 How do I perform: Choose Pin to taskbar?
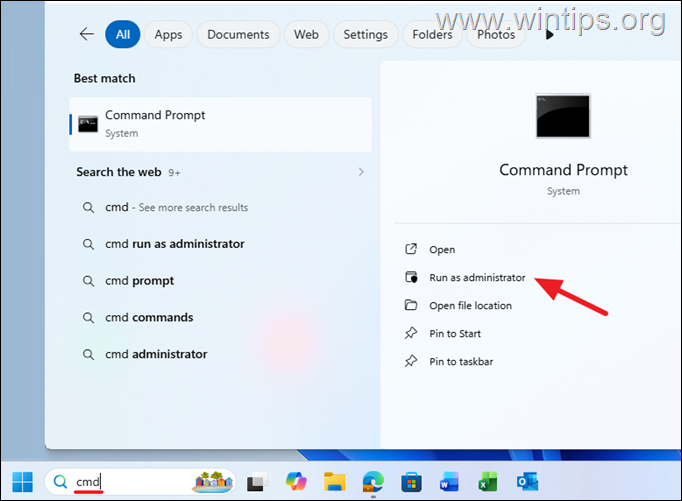(x=461, y=361)
